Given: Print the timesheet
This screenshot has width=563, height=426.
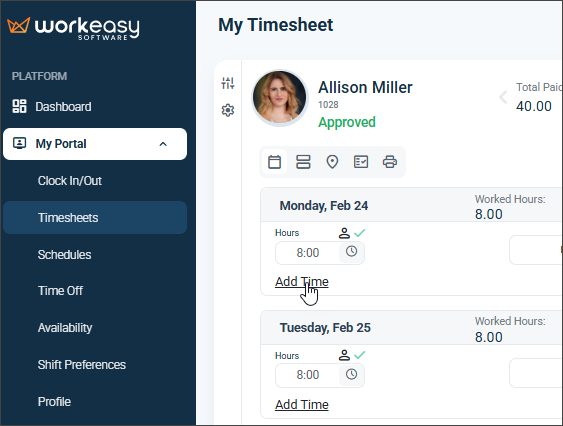Looking at the screenshot, I should coord(390,162).
